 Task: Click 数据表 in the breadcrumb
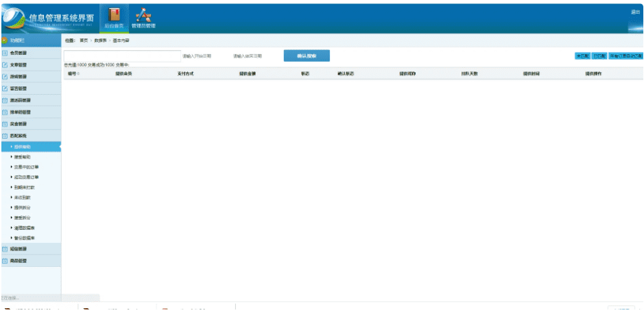pos(100,40)
